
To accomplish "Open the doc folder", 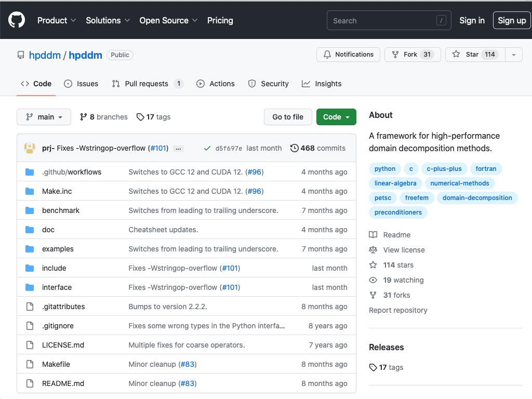I will [x=48, y=230].
